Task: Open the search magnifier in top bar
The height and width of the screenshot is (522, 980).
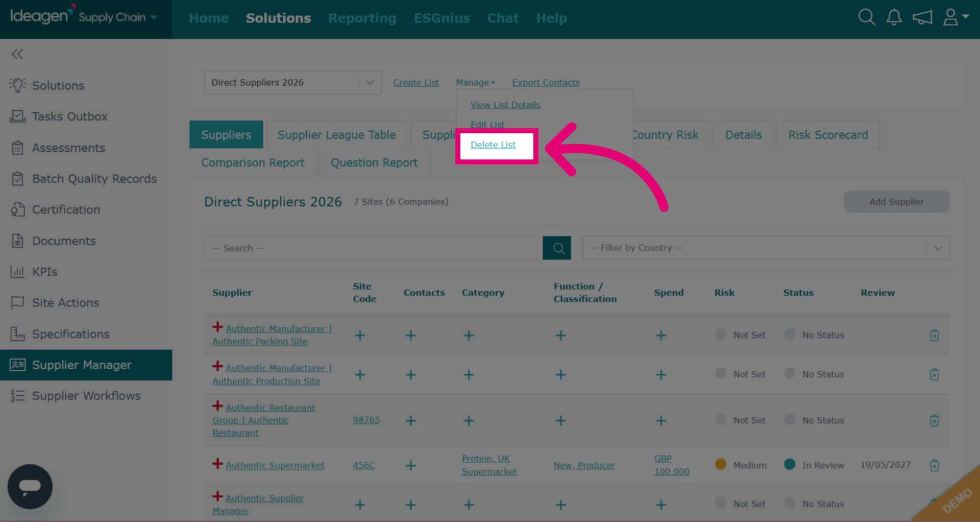Action: (866, 17)
